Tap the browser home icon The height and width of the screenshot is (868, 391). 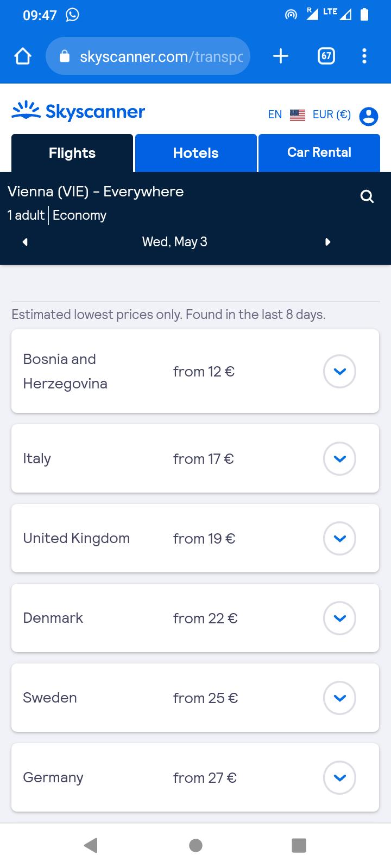pos(23,56)
